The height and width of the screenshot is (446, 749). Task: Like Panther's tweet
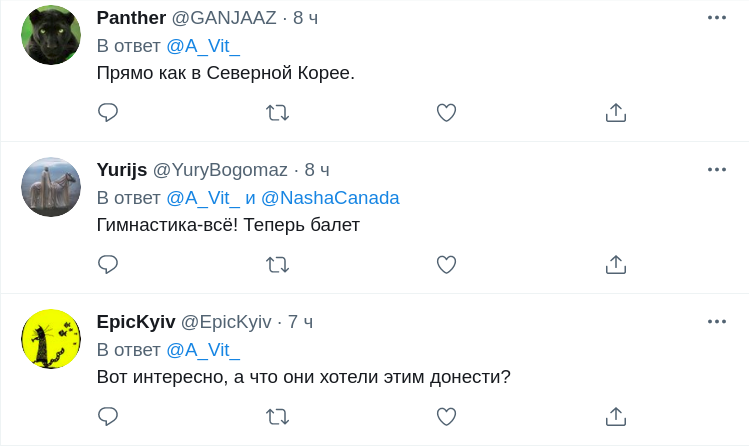point(447,113)
